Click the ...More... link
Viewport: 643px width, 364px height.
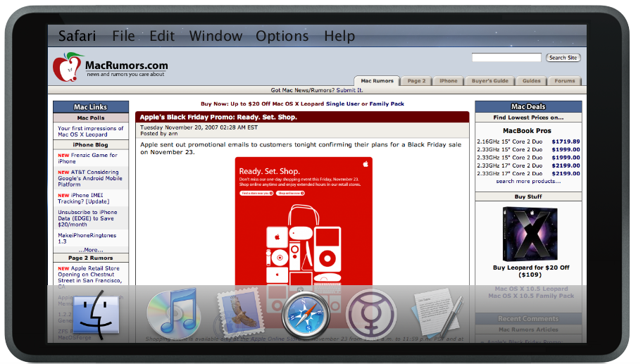pyautogui.click(x=91, y=250)
